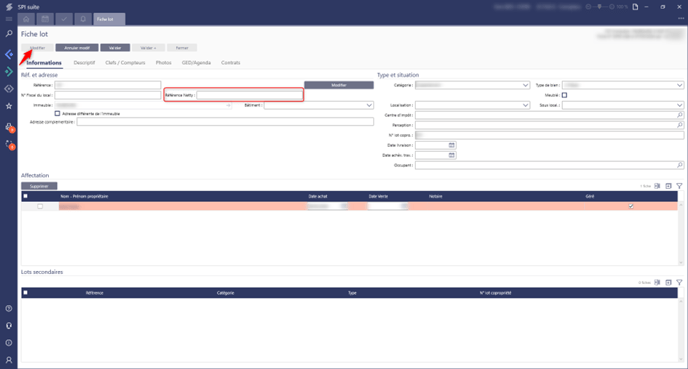This screenshot has width=688, height=369.
Task: Adjust the zoom slider in title bar
Action: [x=600, y=7]
